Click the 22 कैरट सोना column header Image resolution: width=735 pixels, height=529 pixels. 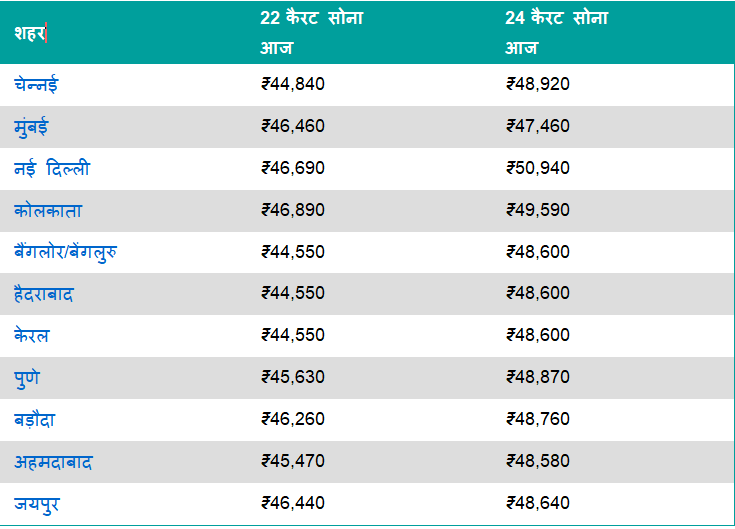coord(311,18)
